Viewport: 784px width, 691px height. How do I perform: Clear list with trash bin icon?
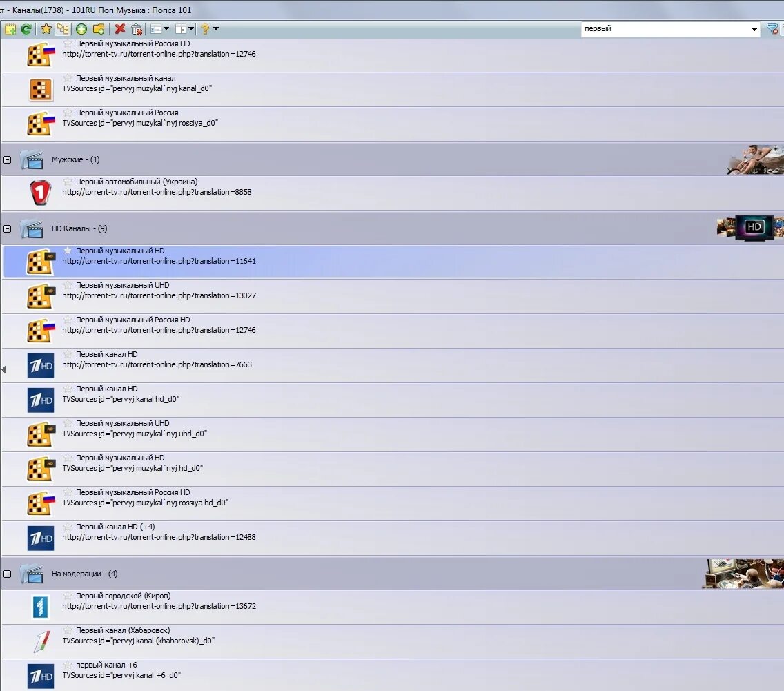click(137, 29)
